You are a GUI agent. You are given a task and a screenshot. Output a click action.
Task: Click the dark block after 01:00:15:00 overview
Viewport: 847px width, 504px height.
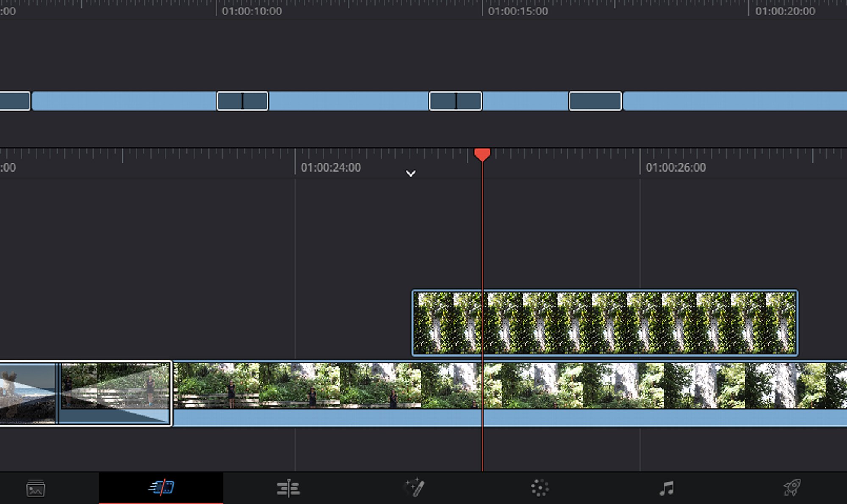click(595, 101)
